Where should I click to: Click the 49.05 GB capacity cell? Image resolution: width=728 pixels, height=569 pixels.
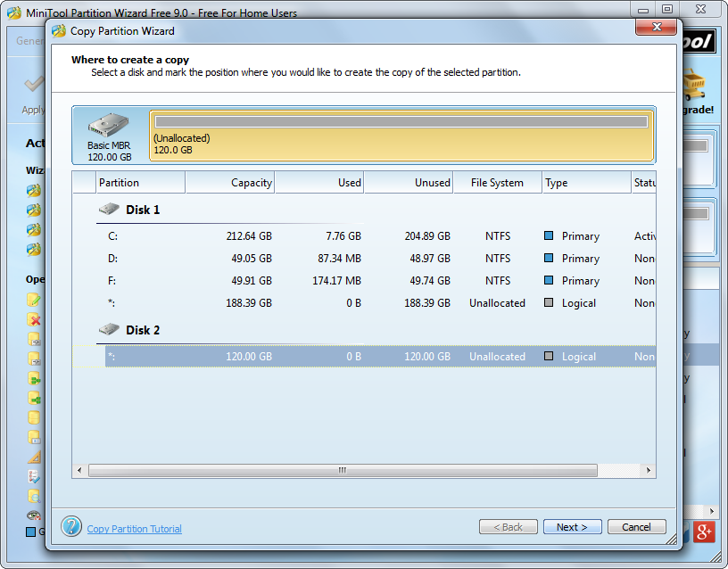point(252,258)
